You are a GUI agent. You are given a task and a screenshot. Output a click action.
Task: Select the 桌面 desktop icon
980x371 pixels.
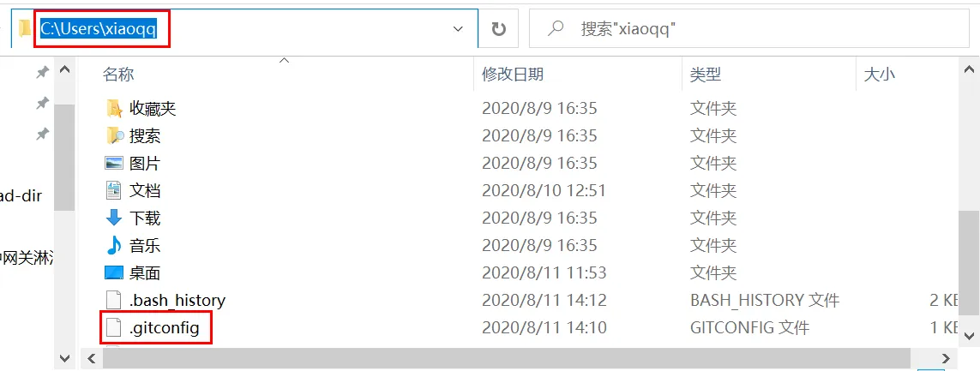114,272
